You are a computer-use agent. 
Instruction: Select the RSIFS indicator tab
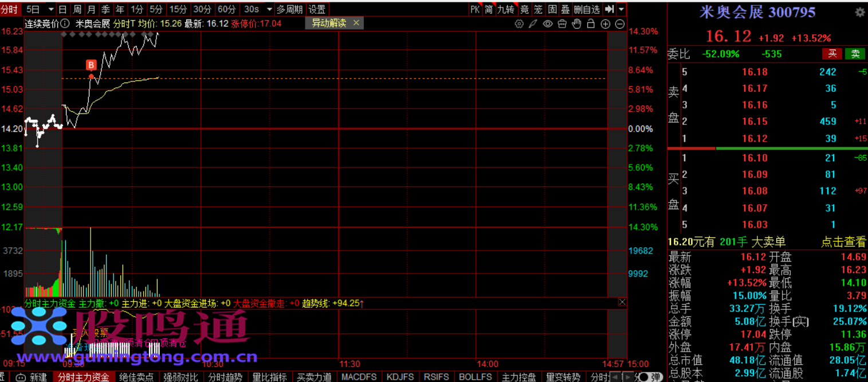coord(437,377)
